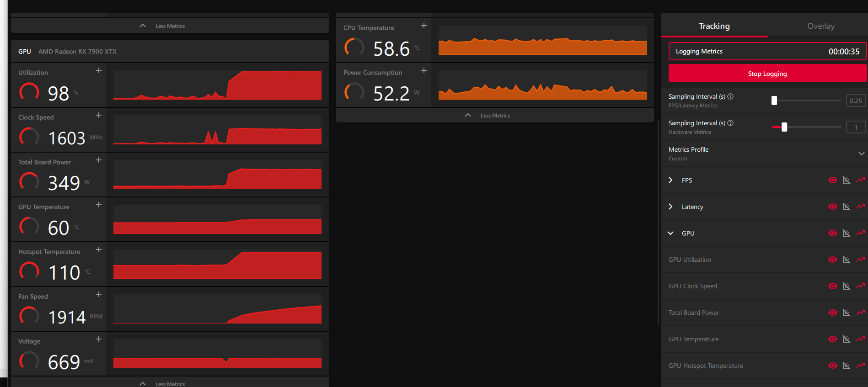868x387 pixels.
Task: Toggle eye icon in tracking list Total Board Power row
Action: tap(833, 313)
